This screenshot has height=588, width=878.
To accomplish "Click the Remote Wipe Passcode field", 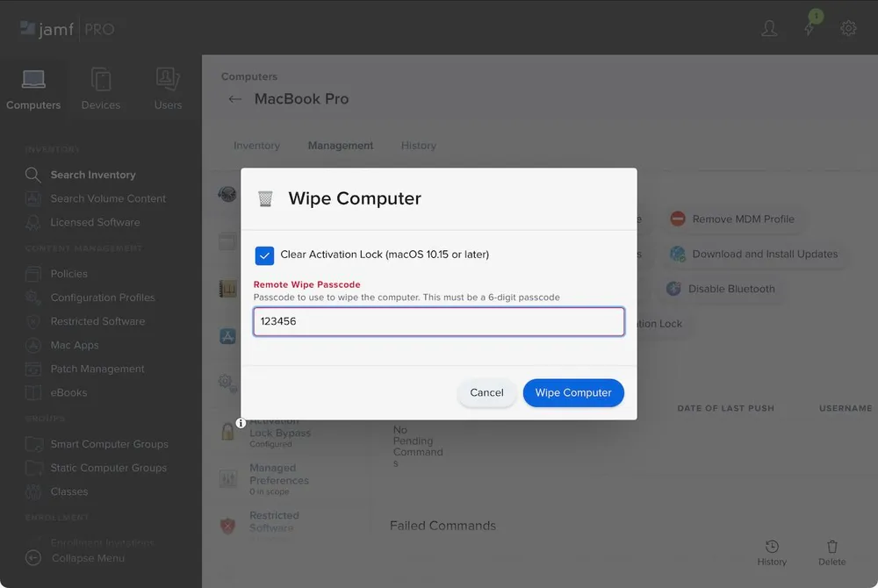I will click(438, 321).
